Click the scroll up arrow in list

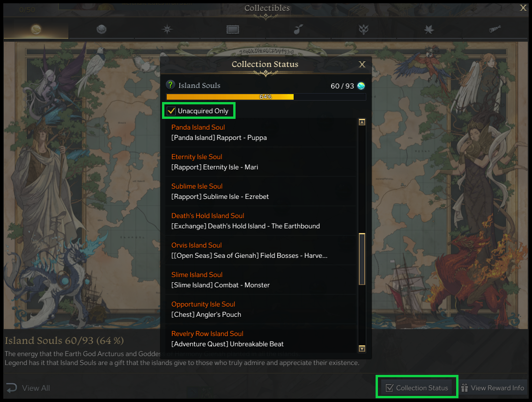[x=362, y=122]
